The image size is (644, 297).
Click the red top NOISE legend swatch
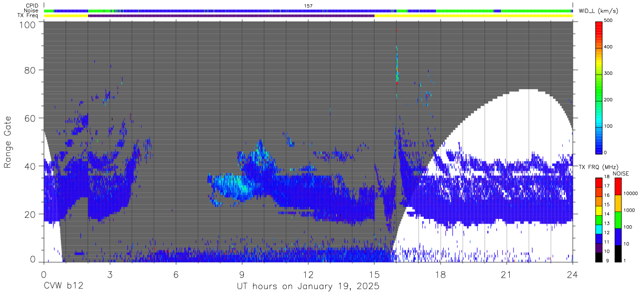(x=619, y=186)
